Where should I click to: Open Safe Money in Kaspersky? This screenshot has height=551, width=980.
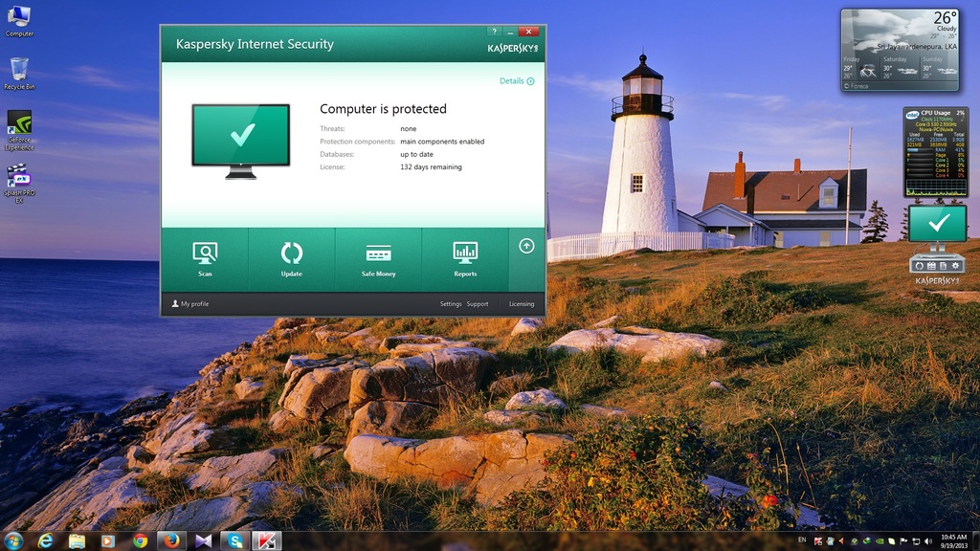pos(378,259)
